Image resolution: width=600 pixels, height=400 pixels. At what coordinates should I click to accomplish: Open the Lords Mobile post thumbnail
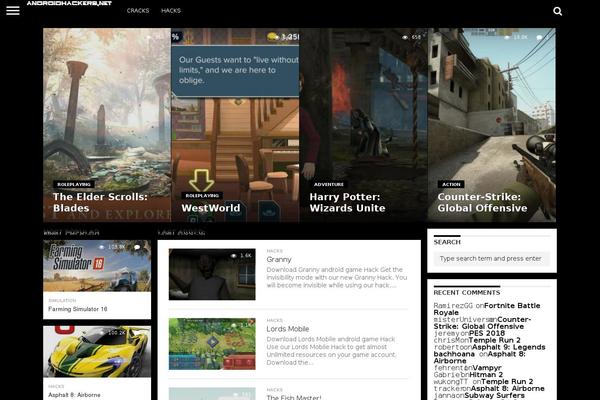pos(212,344)
